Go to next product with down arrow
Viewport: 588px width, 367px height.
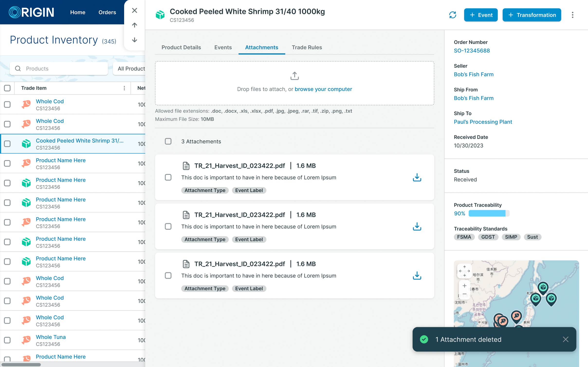[135, 40]
